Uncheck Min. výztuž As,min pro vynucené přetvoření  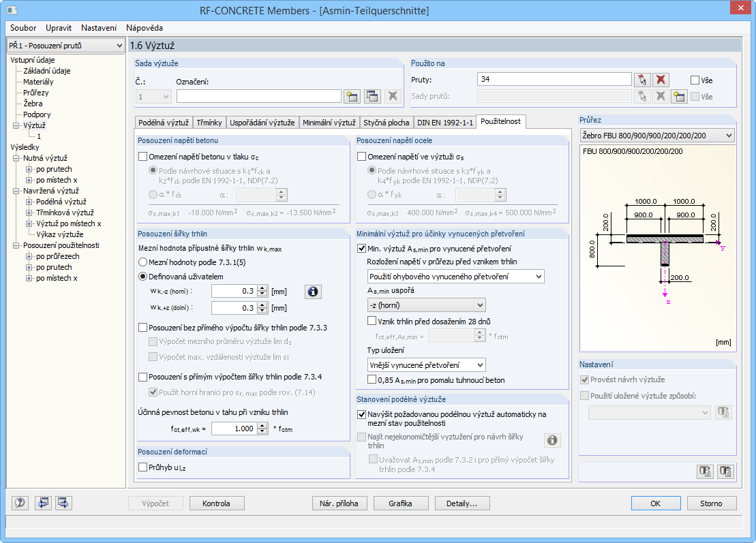pos(361,249)
